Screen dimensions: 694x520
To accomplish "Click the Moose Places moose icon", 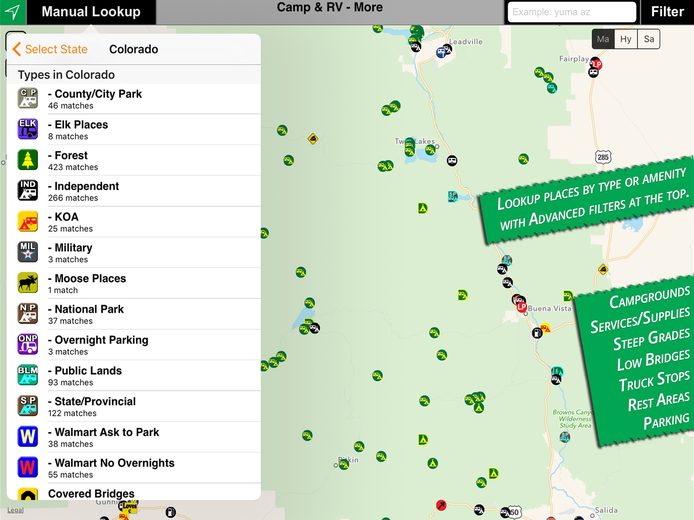I will 28,283.
